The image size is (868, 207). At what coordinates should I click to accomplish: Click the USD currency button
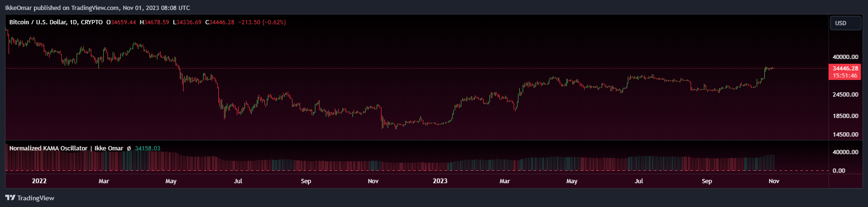tap(845, 23)
